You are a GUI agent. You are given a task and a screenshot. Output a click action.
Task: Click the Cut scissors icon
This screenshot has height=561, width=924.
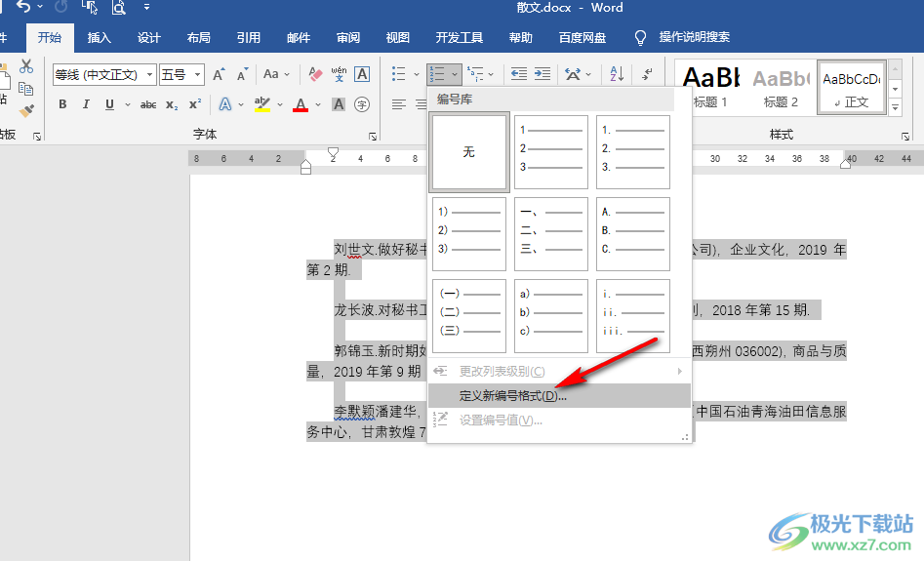pyautogui.click(x=26, y=66)
